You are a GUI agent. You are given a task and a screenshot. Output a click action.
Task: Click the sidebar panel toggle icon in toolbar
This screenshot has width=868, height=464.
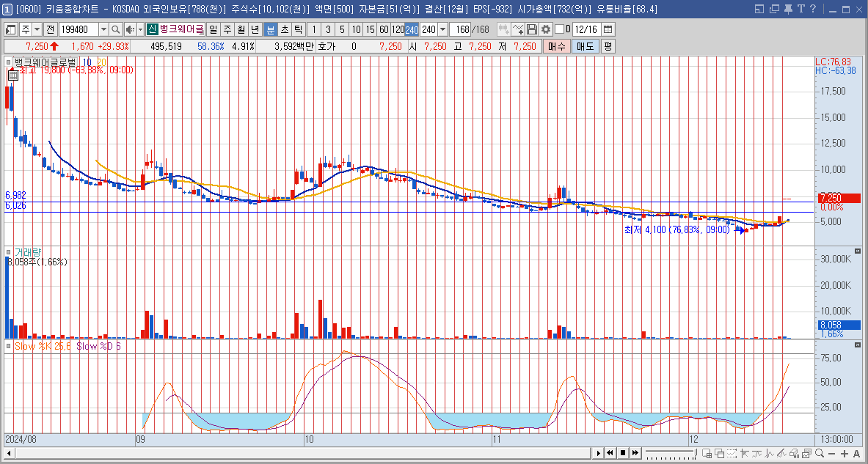pos(11,29)
